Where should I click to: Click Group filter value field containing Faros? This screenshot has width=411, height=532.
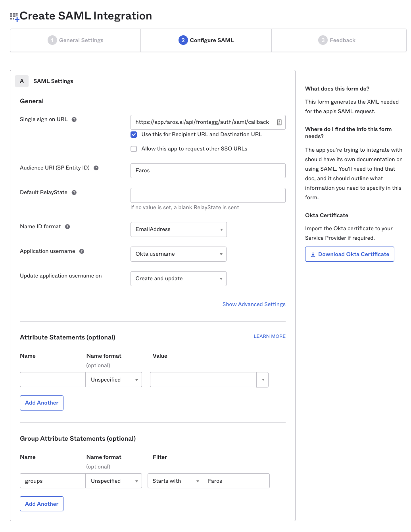236,481
